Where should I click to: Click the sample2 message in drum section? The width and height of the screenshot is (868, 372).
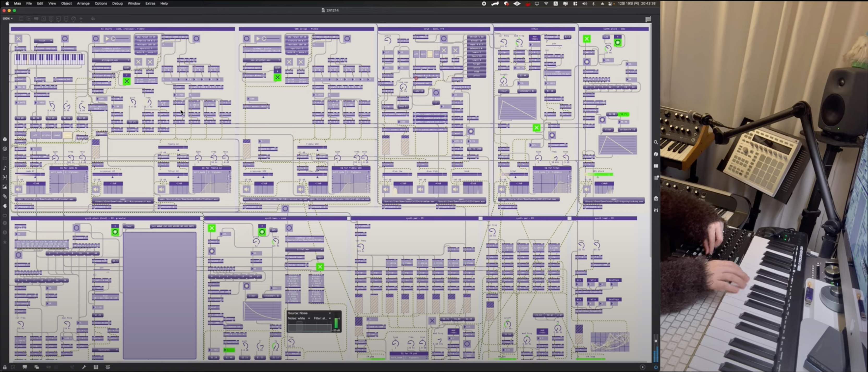pyautogui.click(x=419, y=91)
